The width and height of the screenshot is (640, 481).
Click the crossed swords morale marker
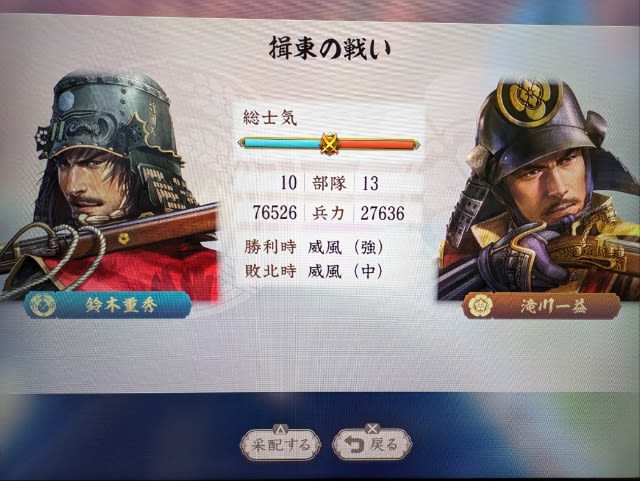[329, 144]
